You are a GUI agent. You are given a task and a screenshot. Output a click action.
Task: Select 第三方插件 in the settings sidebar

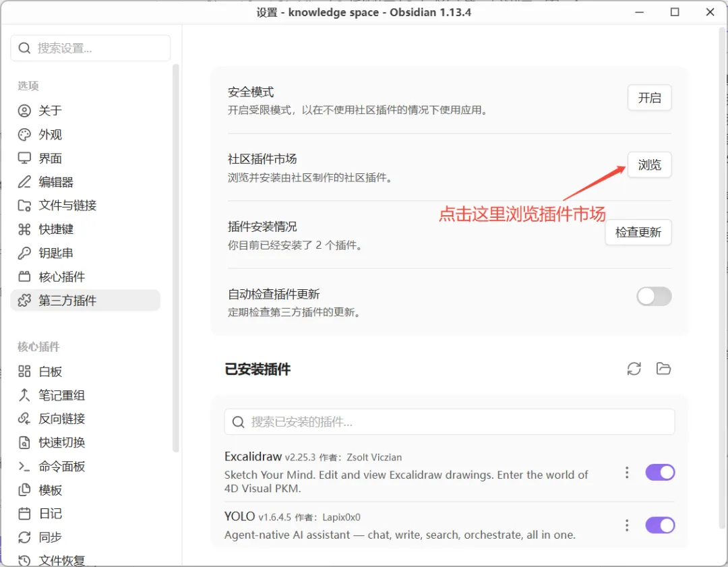[x=85, y=301]
